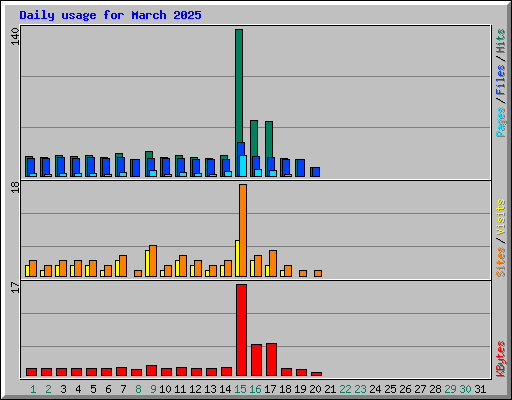Click the red KBytes legend label

[x=500, y=359]
